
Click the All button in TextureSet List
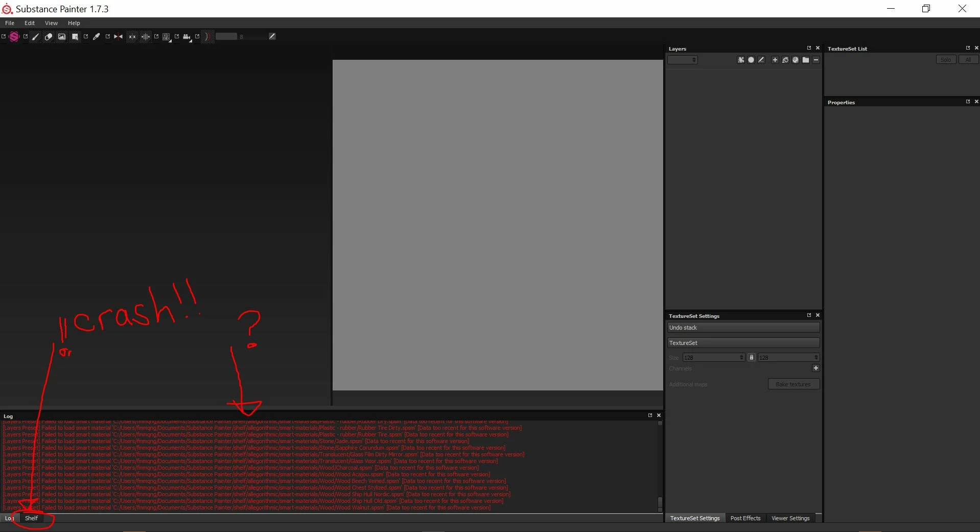pos(968,60)
